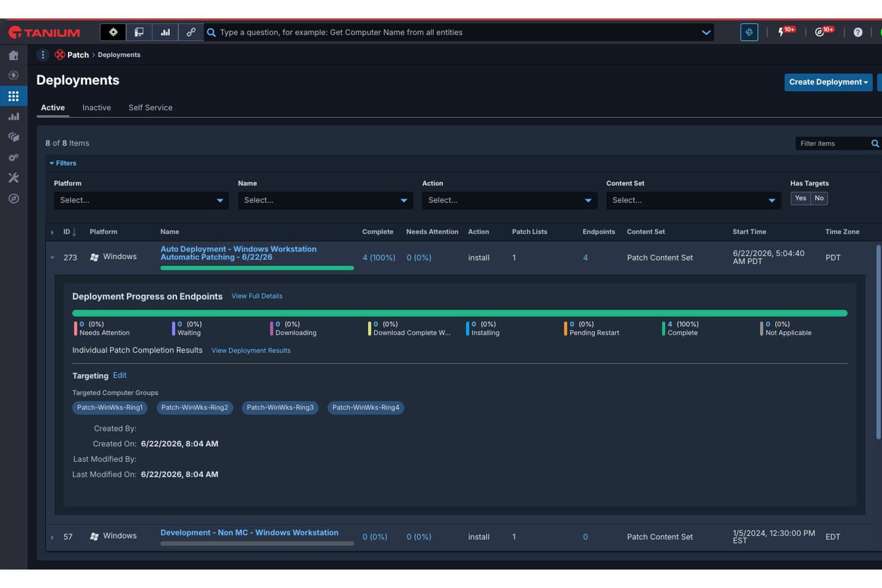Viewport: 882px width, 588px height.
Task: Set Has Targets filter to No
Action: pyautogui.click(x=819, y=198)
